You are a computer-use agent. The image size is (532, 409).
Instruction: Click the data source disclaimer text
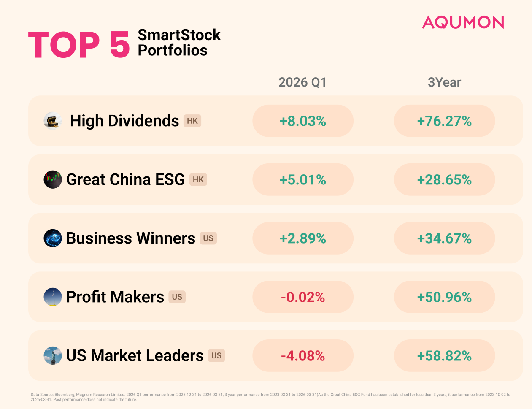(270, 397)
